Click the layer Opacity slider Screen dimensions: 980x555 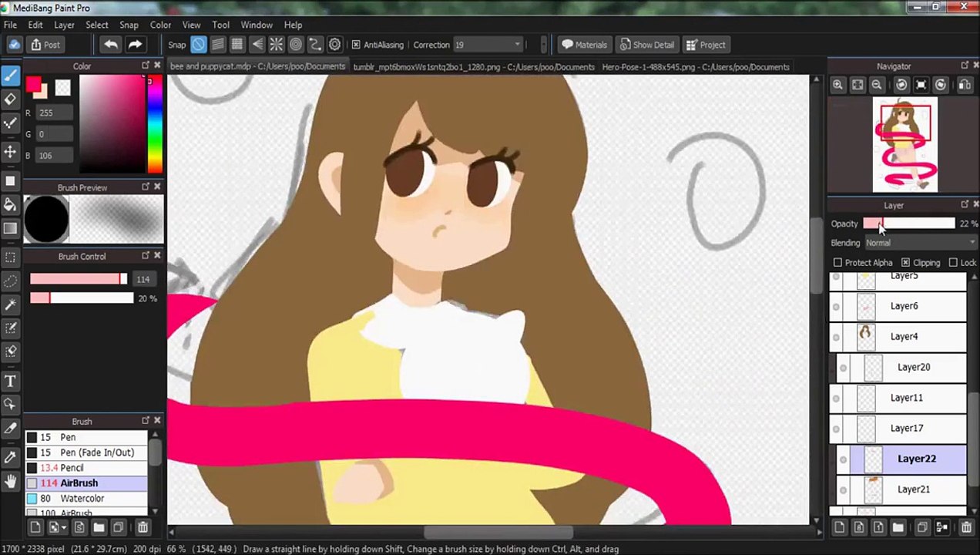point(909,224)
